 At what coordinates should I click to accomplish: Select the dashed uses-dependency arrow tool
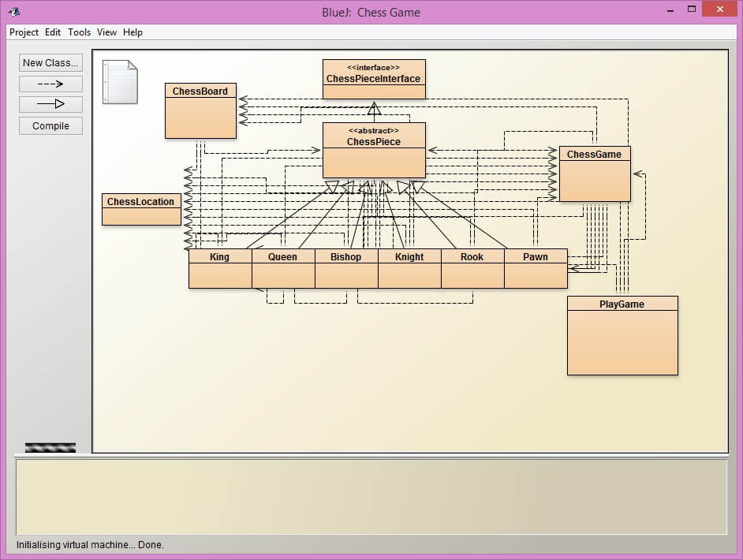tap(50, 84)
